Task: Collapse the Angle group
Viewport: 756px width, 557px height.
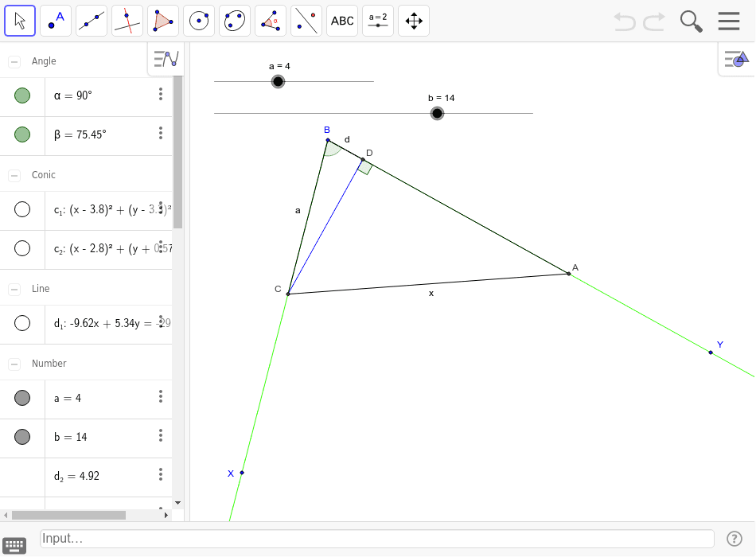Action: (14, 61)
